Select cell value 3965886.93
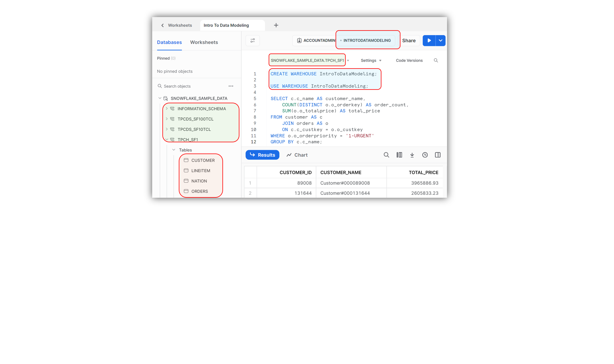Screen dimensions: 614x364 click(x=415, y=183)
